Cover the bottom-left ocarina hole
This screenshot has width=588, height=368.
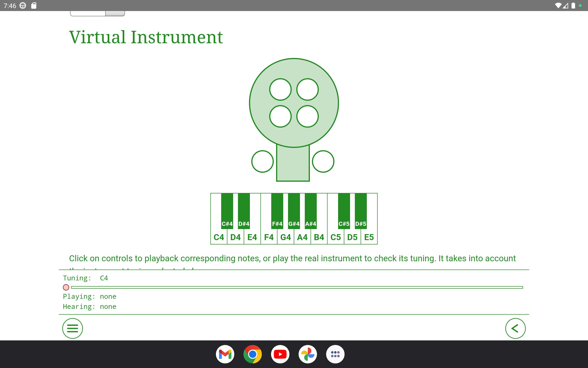pos(280,116)
